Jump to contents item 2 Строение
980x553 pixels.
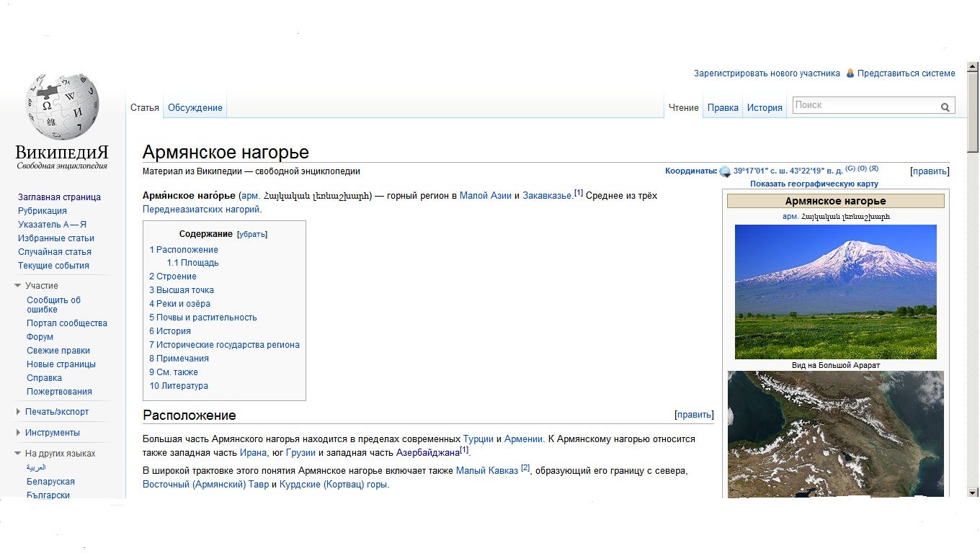point(173,276)
